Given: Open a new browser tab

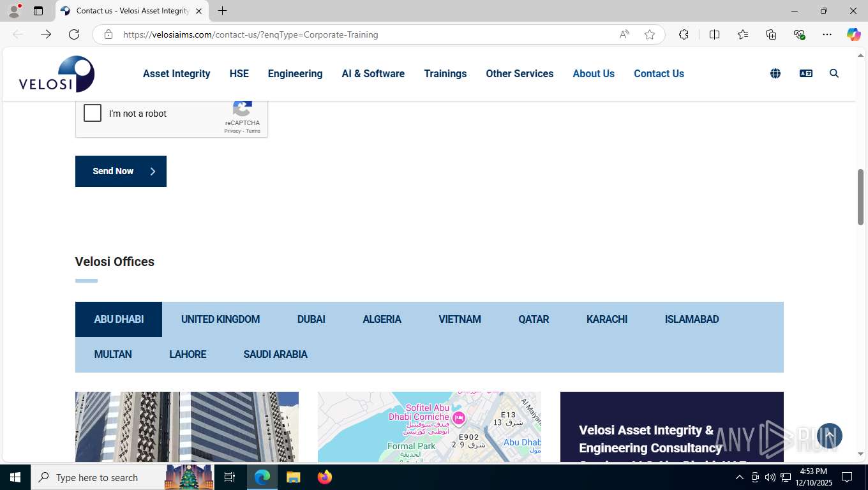Looking at the screenshot, I should 222,11.
